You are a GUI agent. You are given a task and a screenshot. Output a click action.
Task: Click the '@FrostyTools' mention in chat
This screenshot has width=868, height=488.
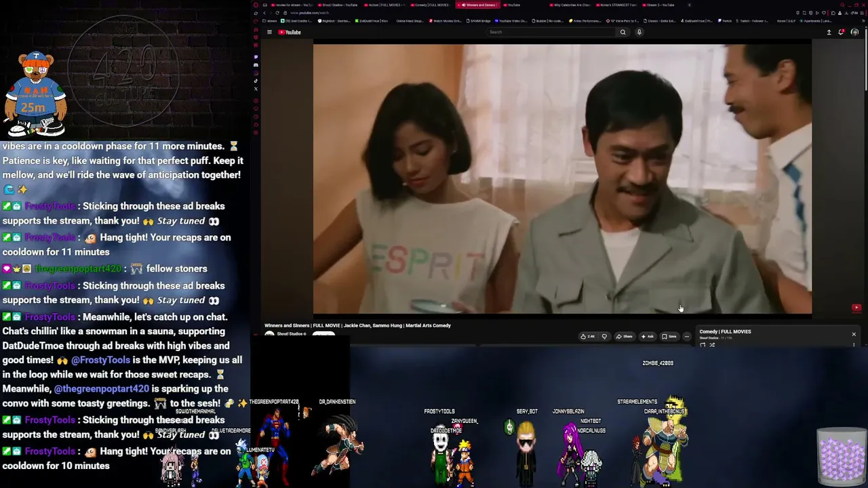101,360
